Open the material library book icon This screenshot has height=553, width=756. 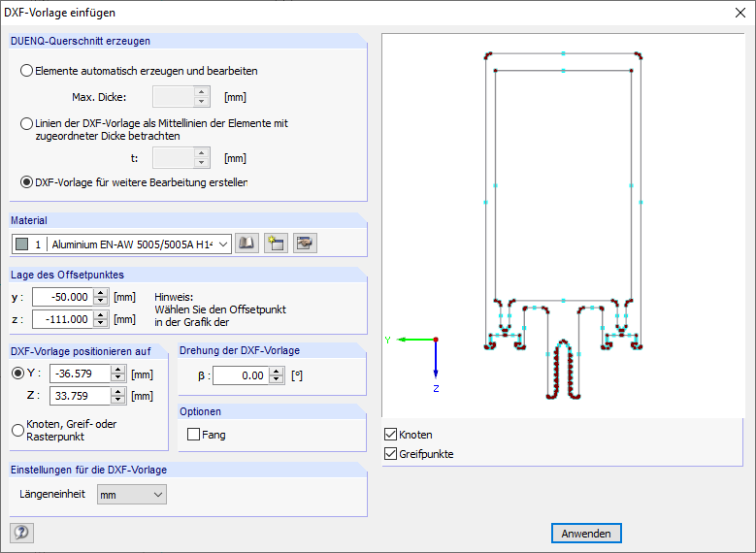247,243
